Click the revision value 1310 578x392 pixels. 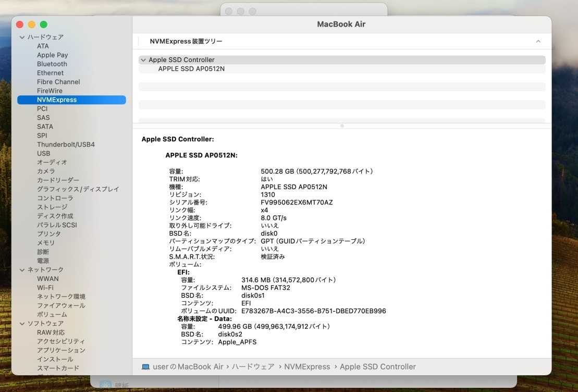(x=267, y=195)
